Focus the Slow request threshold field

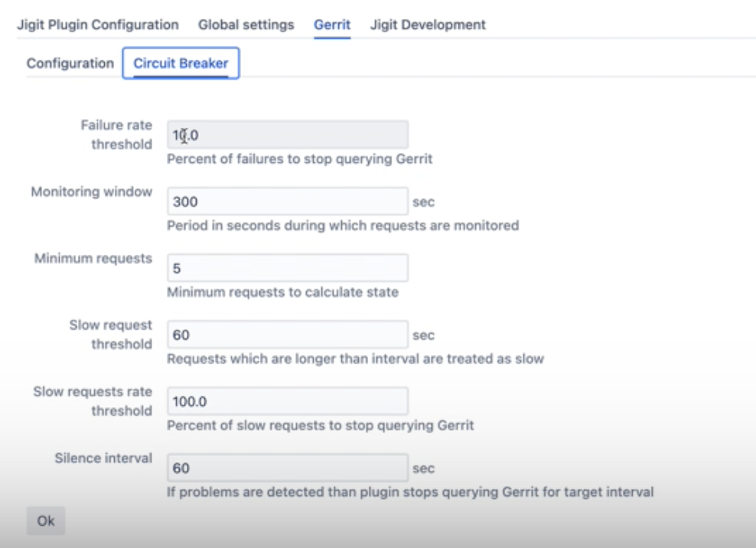click(x=287, y=335)
